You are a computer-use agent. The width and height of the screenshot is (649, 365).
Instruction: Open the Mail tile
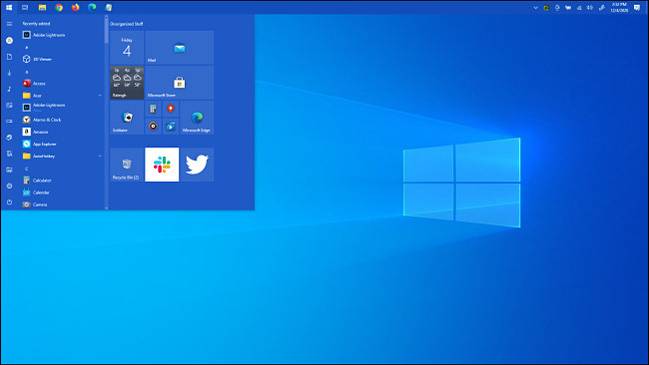179,48
